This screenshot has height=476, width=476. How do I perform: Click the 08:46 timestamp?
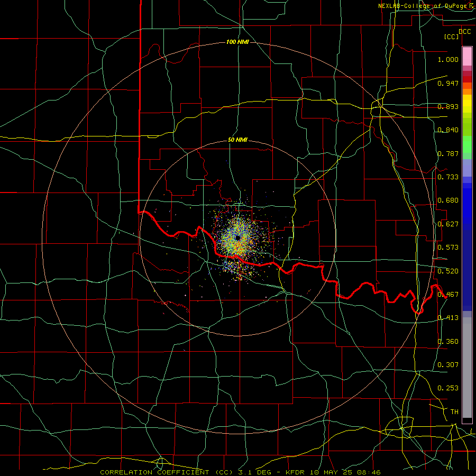coord(369,472)
